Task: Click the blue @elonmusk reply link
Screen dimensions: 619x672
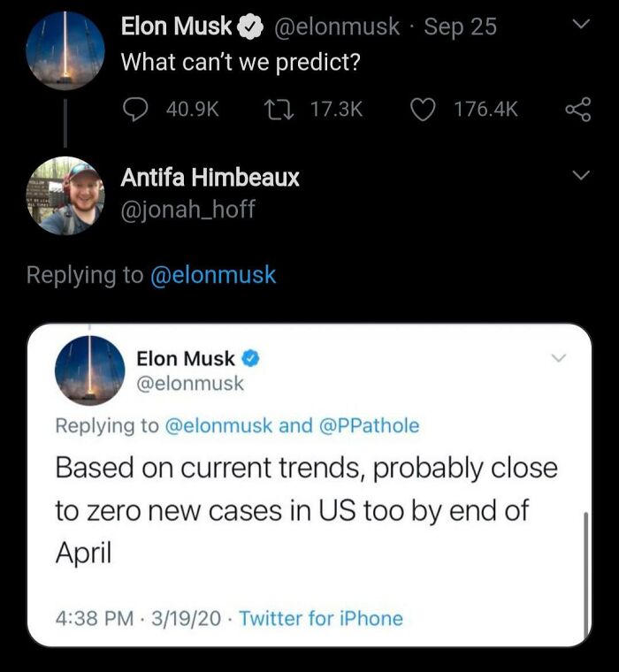Action: [x=214, y=275]
